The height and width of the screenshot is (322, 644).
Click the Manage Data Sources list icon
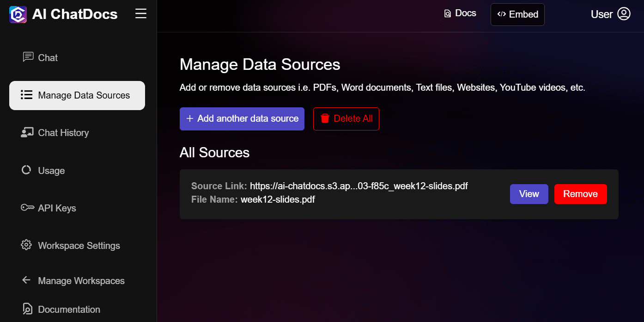click(27, 95)
